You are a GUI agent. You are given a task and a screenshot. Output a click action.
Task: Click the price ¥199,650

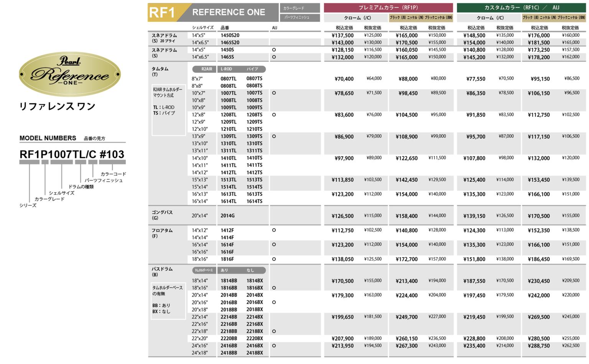point(342,317)
